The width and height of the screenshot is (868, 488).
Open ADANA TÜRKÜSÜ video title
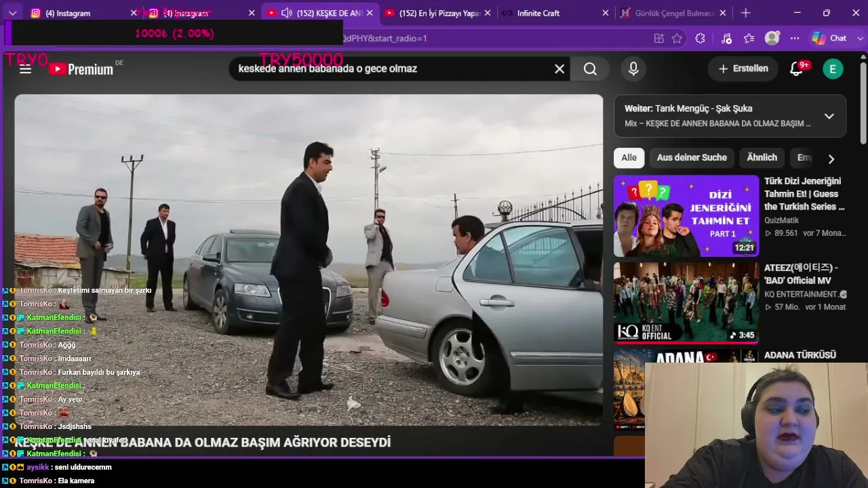point(800,354)
